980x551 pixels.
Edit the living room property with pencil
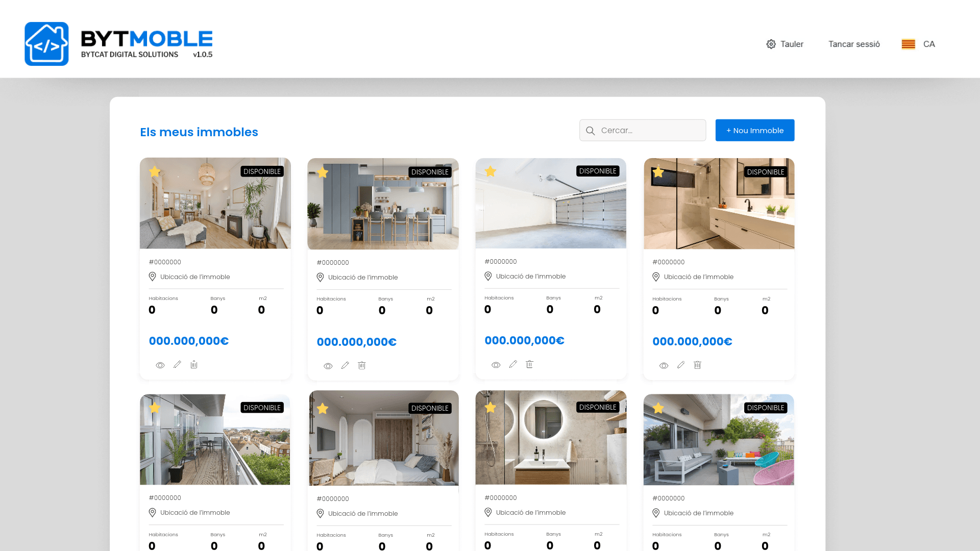point(177,365)
